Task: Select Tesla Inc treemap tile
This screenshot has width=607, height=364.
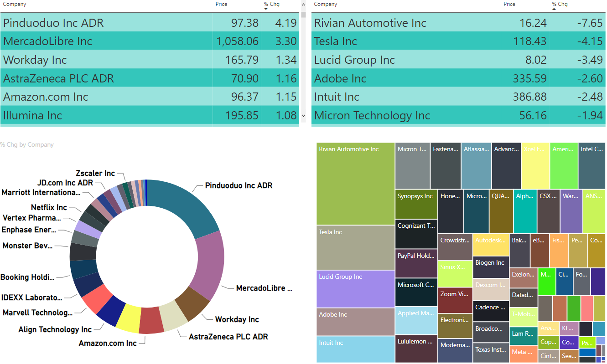Action: 356,248
